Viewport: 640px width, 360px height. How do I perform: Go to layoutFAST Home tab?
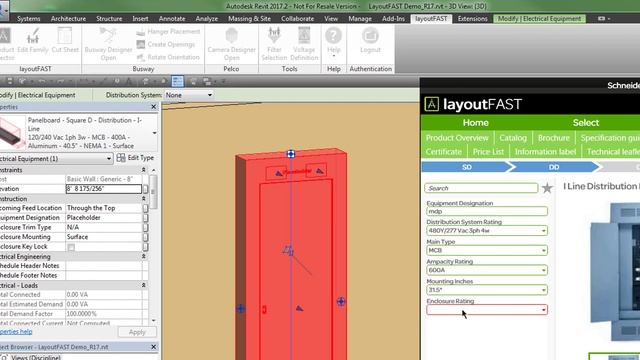476,122
